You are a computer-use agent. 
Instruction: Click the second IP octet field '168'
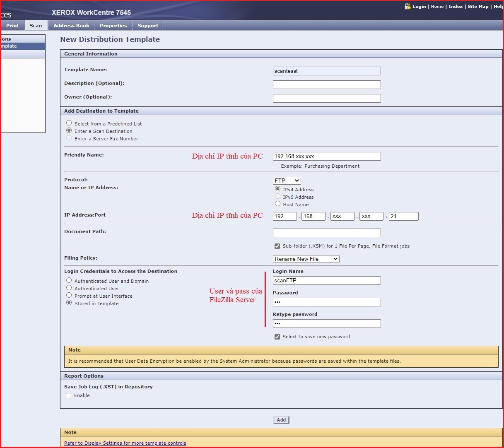(313, 216)
